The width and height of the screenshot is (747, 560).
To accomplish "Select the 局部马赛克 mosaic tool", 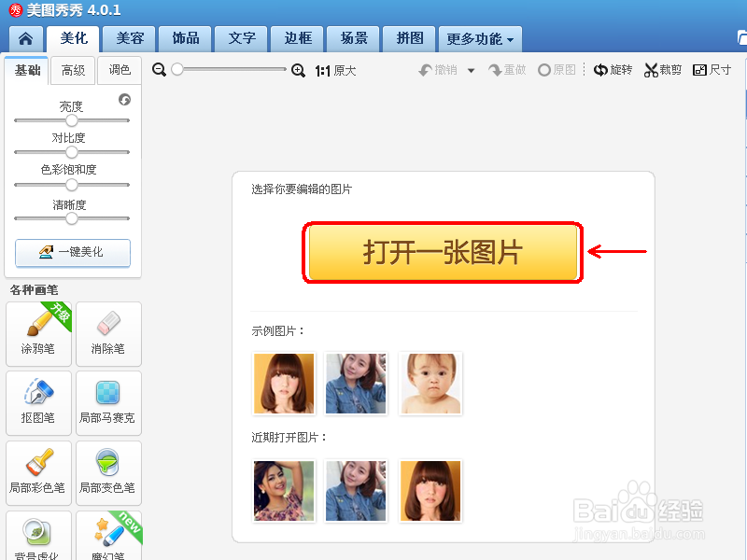I will pyautogui.click(x=108, y=403).
